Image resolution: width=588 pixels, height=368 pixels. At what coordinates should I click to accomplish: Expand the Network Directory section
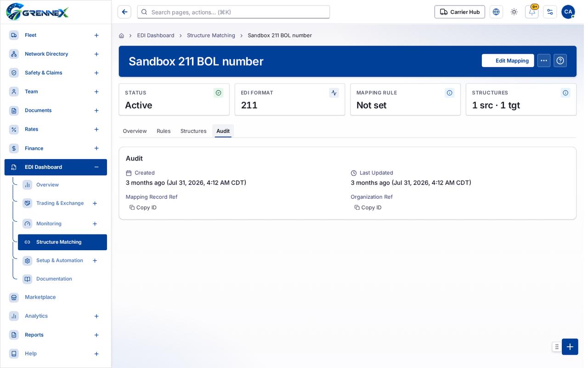pos(96,54)
